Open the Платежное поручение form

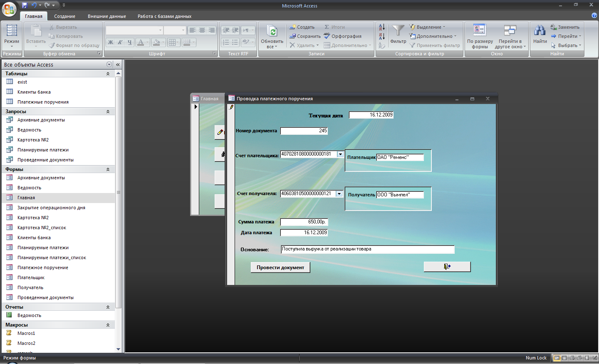point(43,267)
